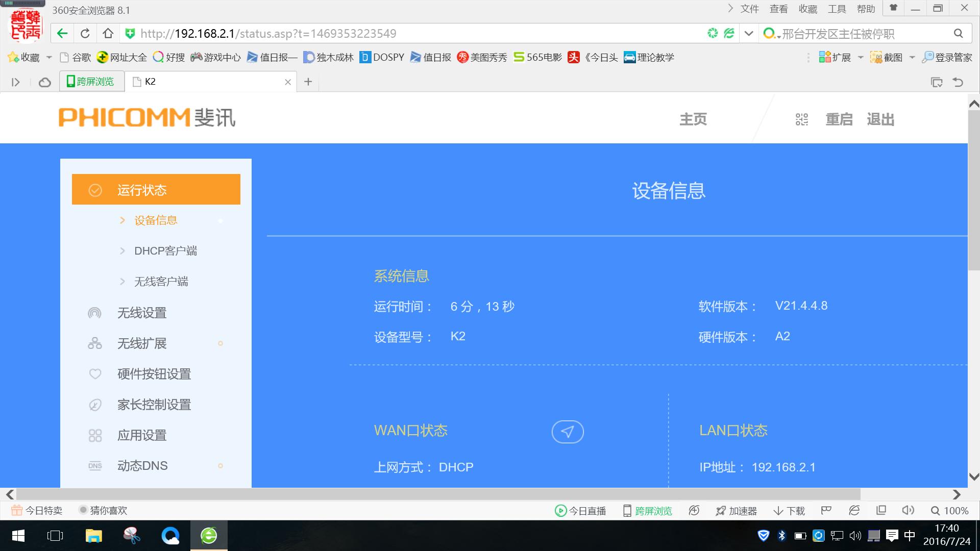Viewport: 980px width, 551px height.
Task: Open 硬件按钮设置 in the sidebar
Action: (153, 374)
